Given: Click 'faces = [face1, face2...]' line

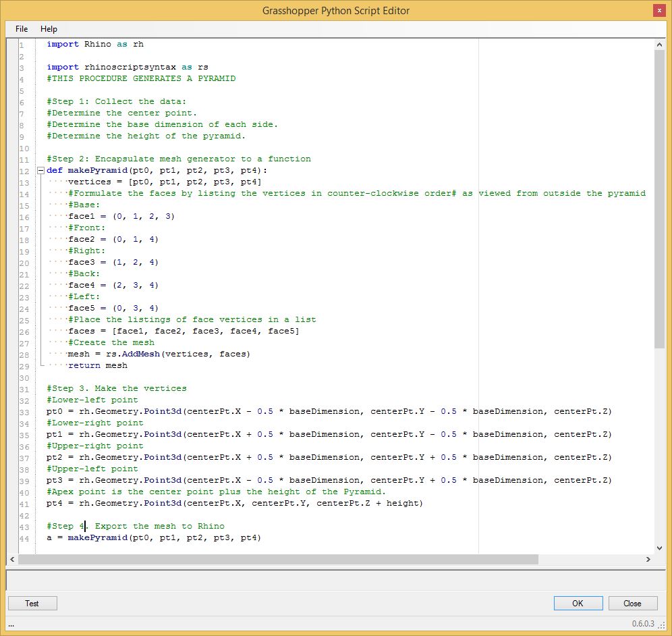Looking at the screenshot, I should click(x=184, y=331).
